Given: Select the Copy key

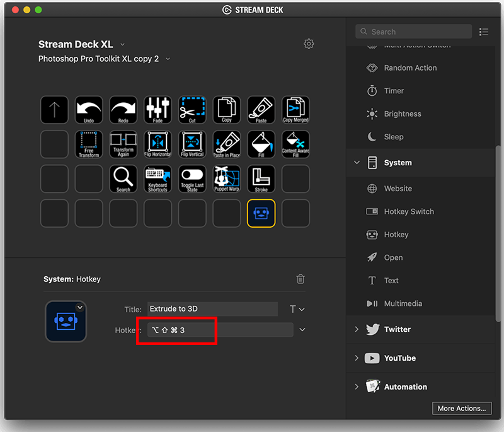Looking at the screenshot, I should [x=227, y=110].
